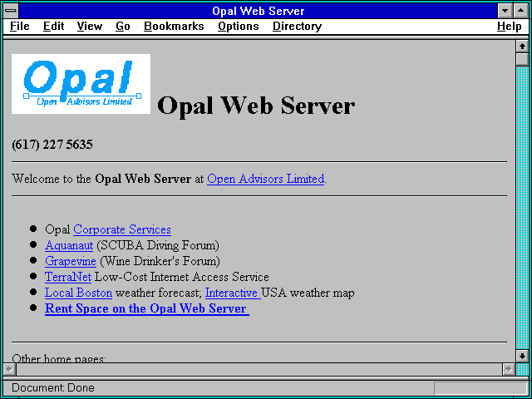Screen dimensions: 532x399
Task: Visit the Aquanaut SCUBA forum link
Action: point(69,245)
